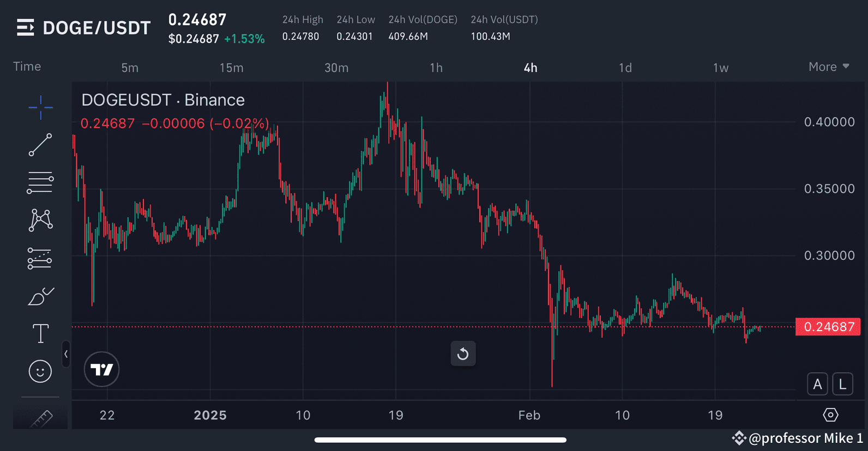Toggle the L button for log scale
Viewport: 868px width, 451px height.
(x=842, y=383)
